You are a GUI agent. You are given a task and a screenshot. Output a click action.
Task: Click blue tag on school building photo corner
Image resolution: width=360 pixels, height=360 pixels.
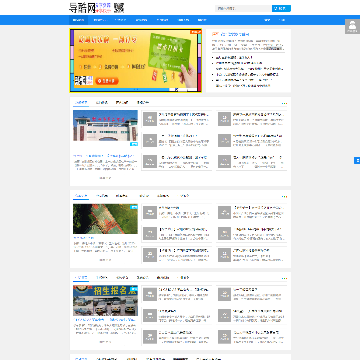pyautogui.click(x=134, y=144)
